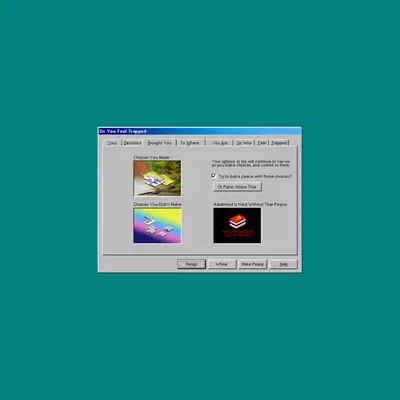The image size is (400, 400).
Task: Open the Feel tab
Action: 262,143
